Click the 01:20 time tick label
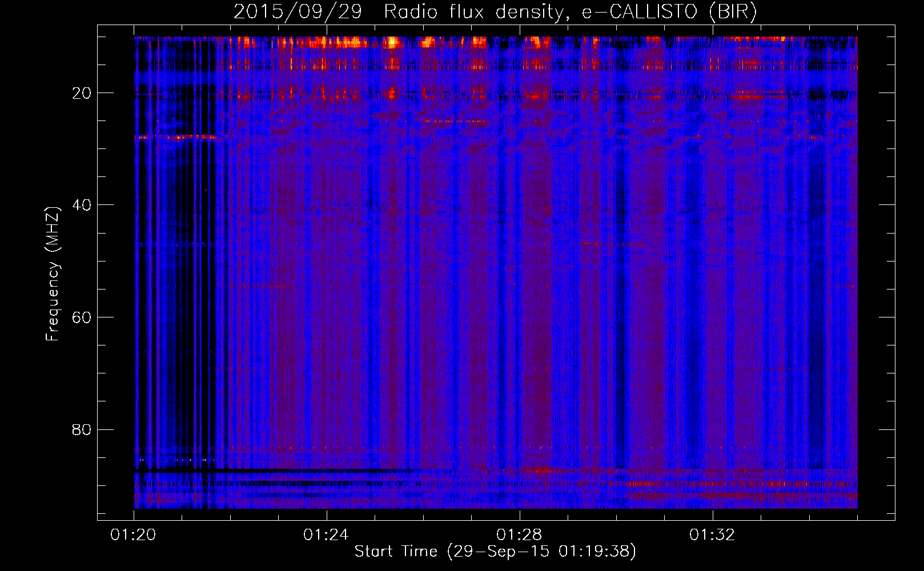The image size is (924, 571). (x=134, y=535)
